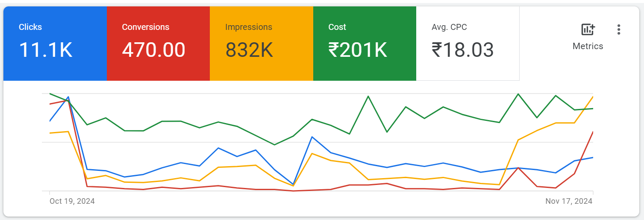Click the 11.1K clicks value
Screen dimensions: 644x220
coord(46,50)
